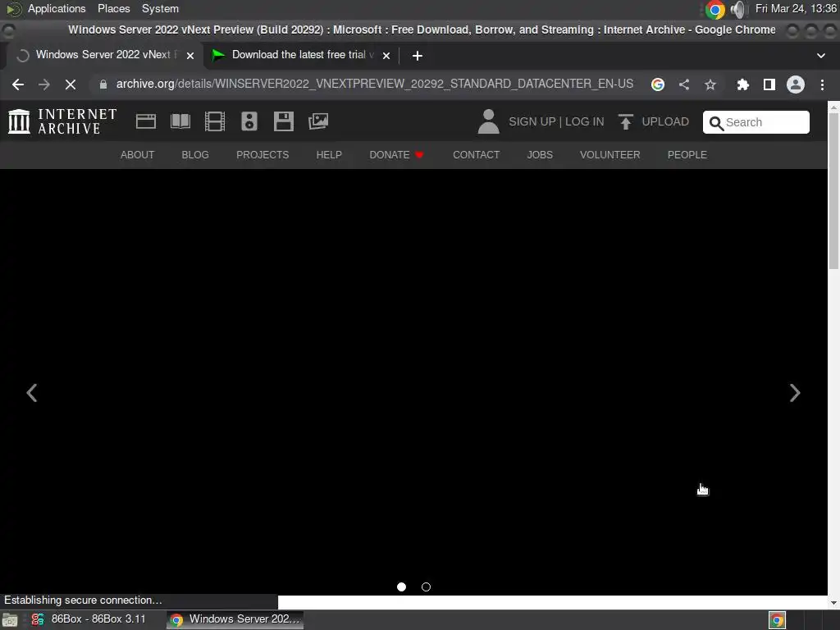The height and width of the screenshot is (630, 840).
Task: Open a new tab with the plus button
Action: 418,56
